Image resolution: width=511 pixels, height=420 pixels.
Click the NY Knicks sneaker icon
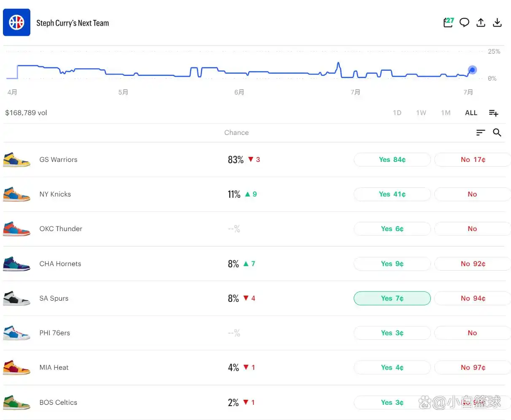[16, 194]
